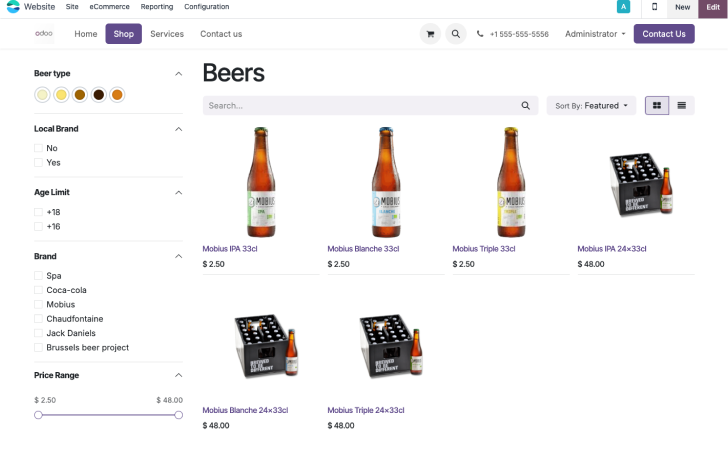Tick the Local Brand Yes checkbox

(39, 162)
